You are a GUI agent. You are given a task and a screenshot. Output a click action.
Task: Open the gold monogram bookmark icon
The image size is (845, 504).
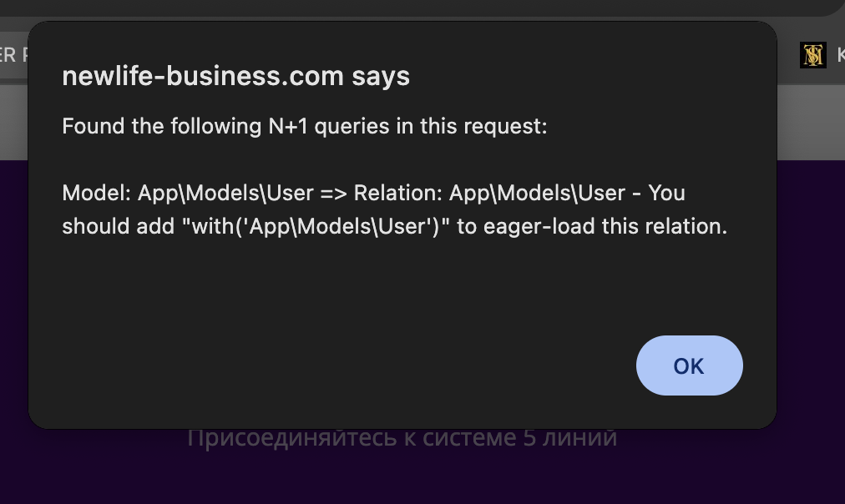[812, 55]
